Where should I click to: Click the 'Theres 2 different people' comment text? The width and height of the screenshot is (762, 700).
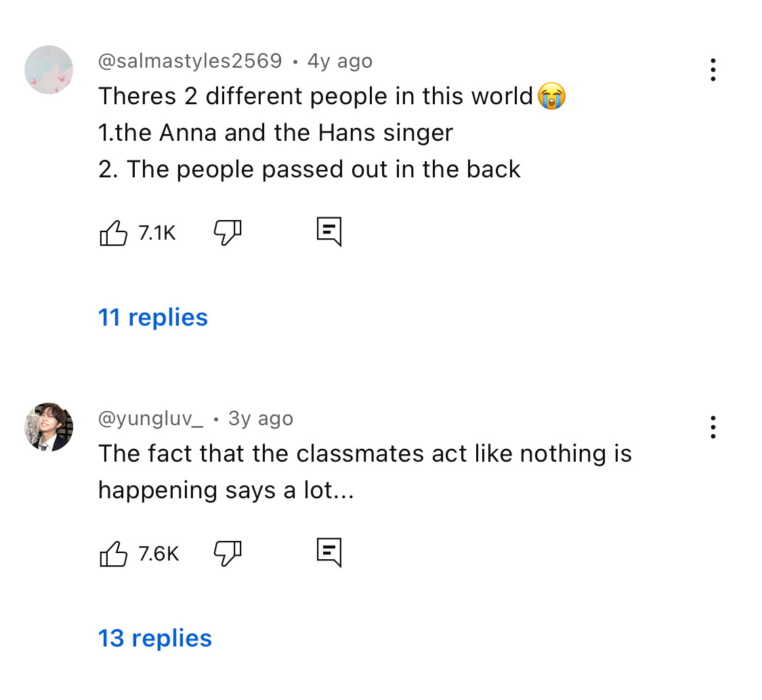(x=316, y=97)
